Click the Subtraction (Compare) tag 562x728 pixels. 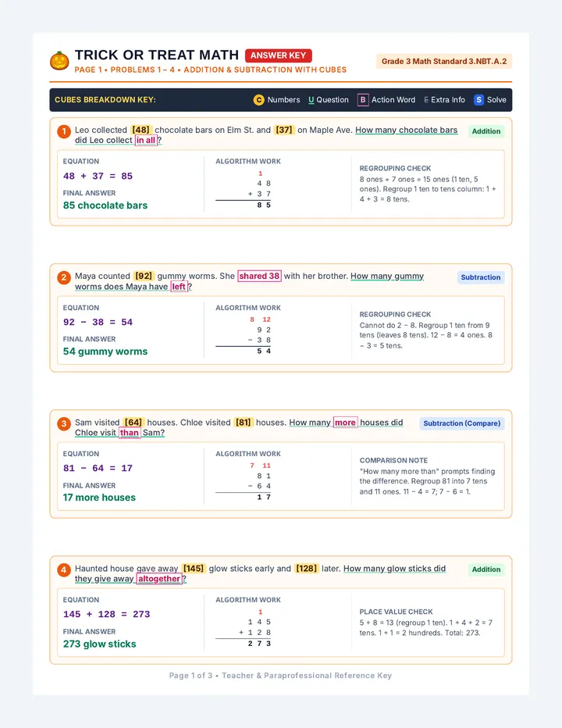coord(462,423)
